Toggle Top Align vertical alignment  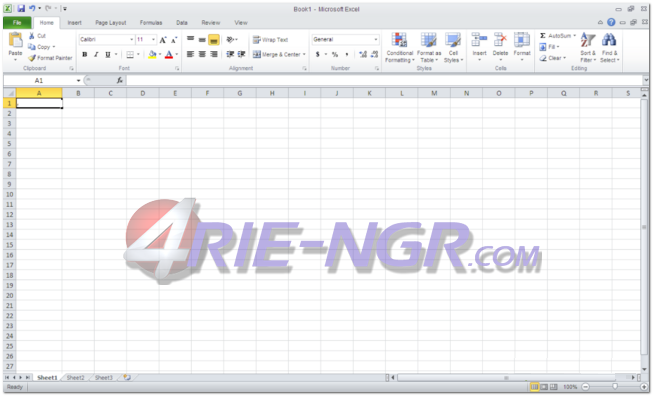click(x=190, y=40)
